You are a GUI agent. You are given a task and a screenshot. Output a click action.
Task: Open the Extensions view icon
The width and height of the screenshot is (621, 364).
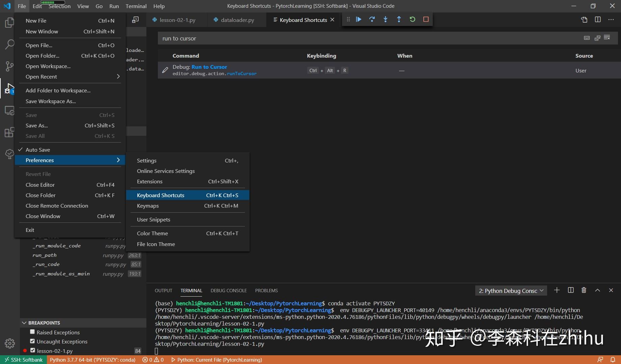click(x=9, y=132)
